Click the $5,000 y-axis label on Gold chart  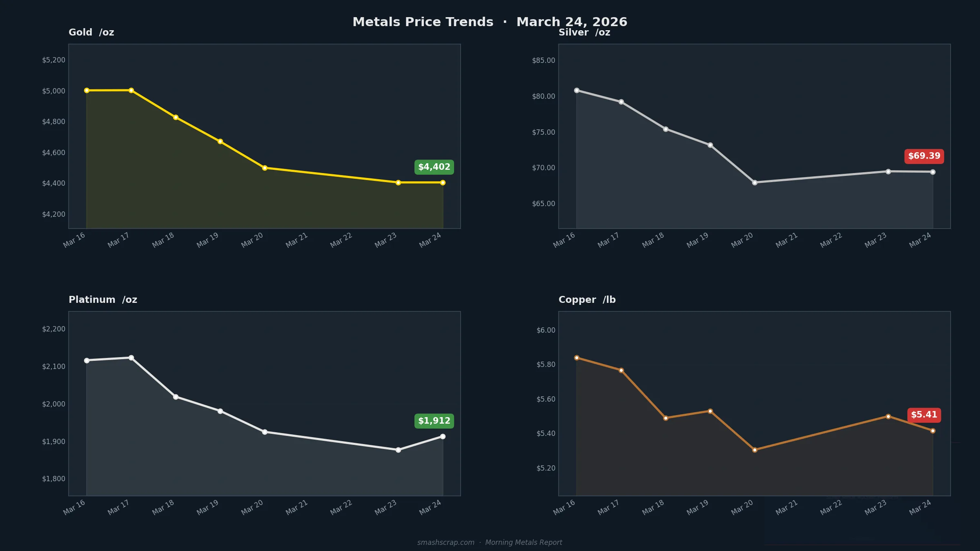(x=53, y=91)
